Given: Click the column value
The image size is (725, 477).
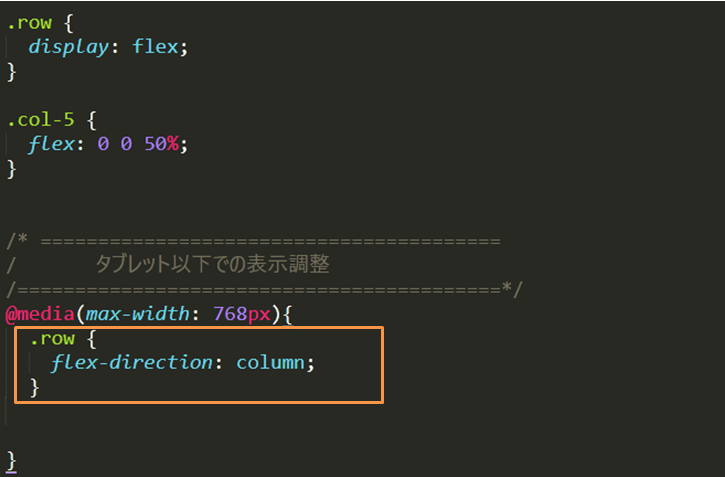Looking at the screenshot, I should 270,363.
